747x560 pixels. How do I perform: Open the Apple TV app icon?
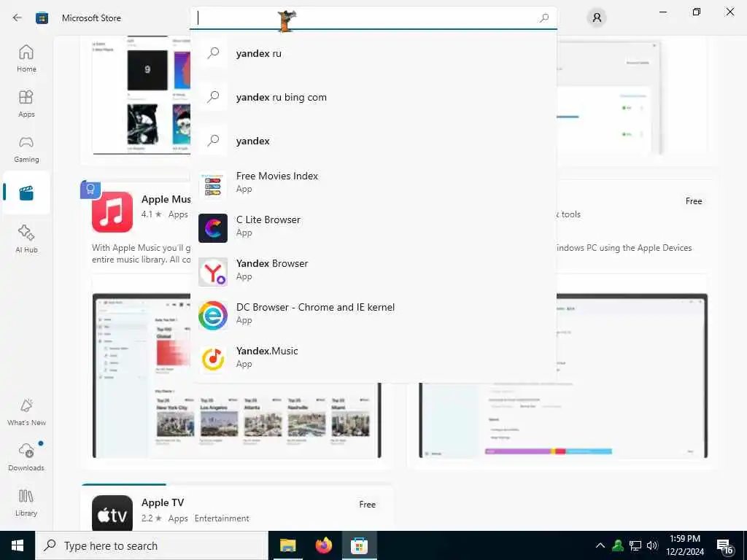click(x=112, y=513)
